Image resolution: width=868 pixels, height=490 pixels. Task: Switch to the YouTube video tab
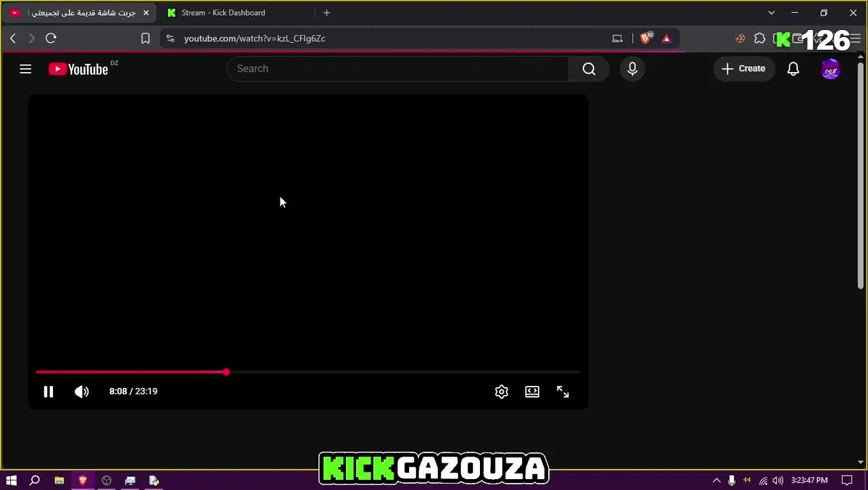(x=80, y=13)
